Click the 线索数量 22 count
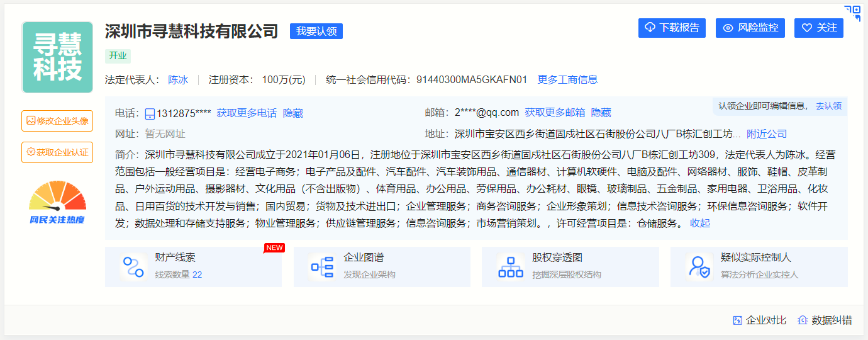The image size is (868, 340). pos(179,275)
